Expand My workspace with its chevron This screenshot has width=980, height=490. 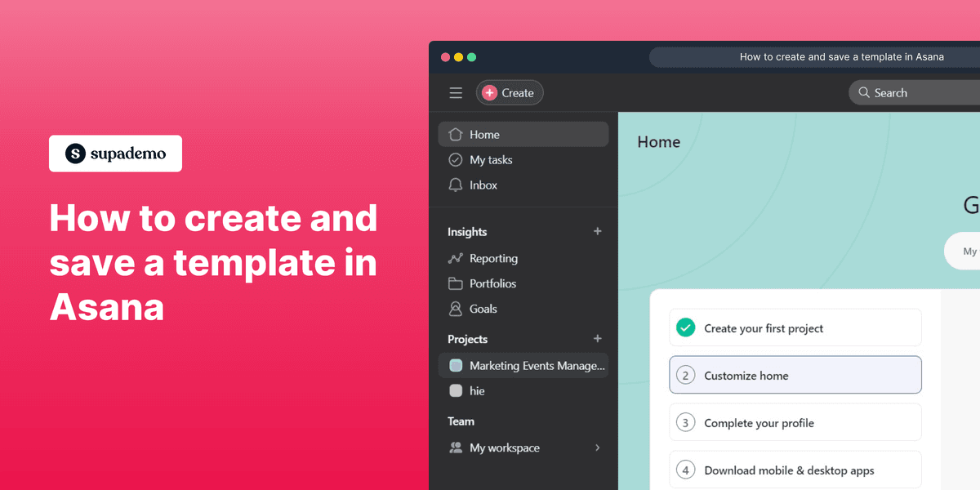(x=597, y=448)
